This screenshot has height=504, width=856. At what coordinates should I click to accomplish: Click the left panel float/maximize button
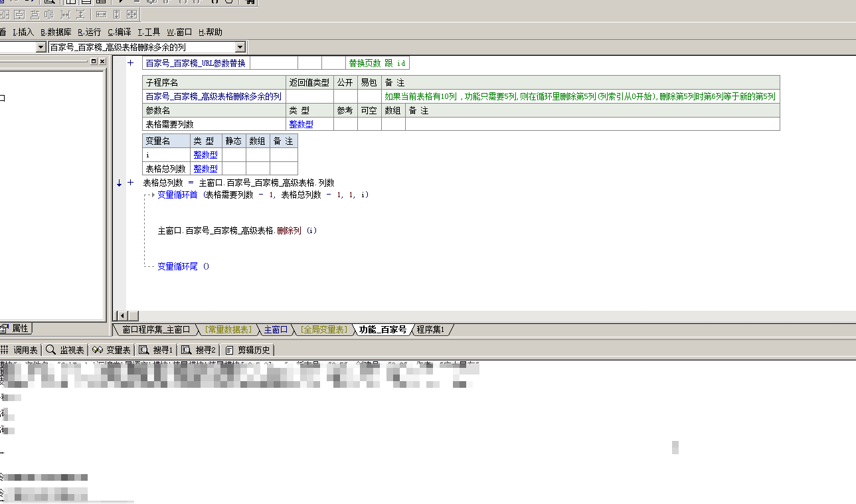(94, 61)
